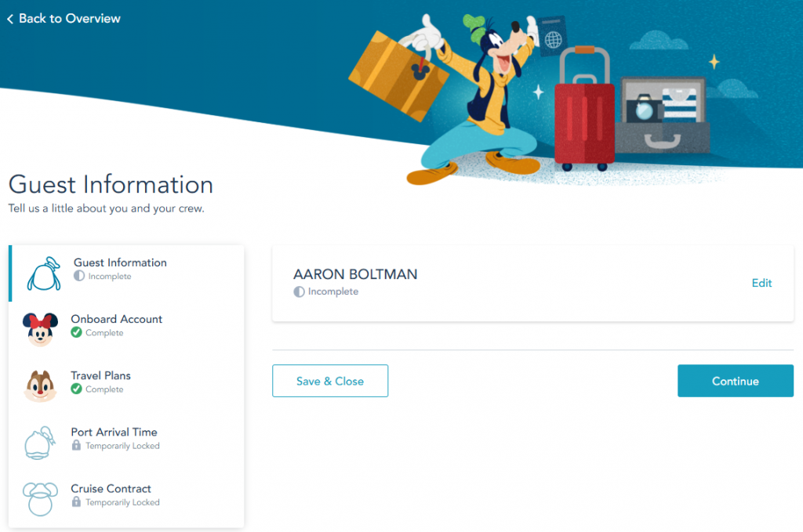Image resolution: width=803 pixels, height=532 pixels.
Task: Open the Guest Information section label
Action: (x=120, y=262)
